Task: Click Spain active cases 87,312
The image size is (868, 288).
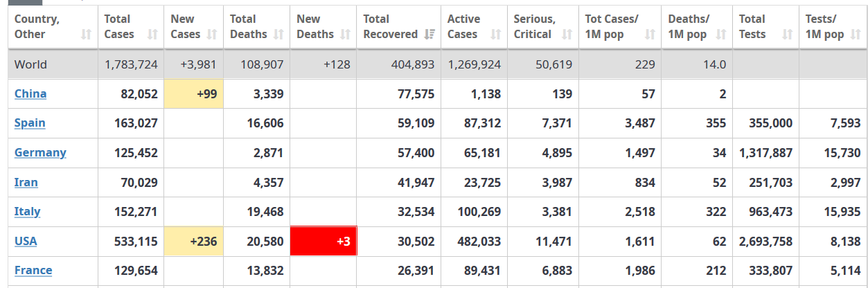Action: pyautogui.click(x=482, y=123)
